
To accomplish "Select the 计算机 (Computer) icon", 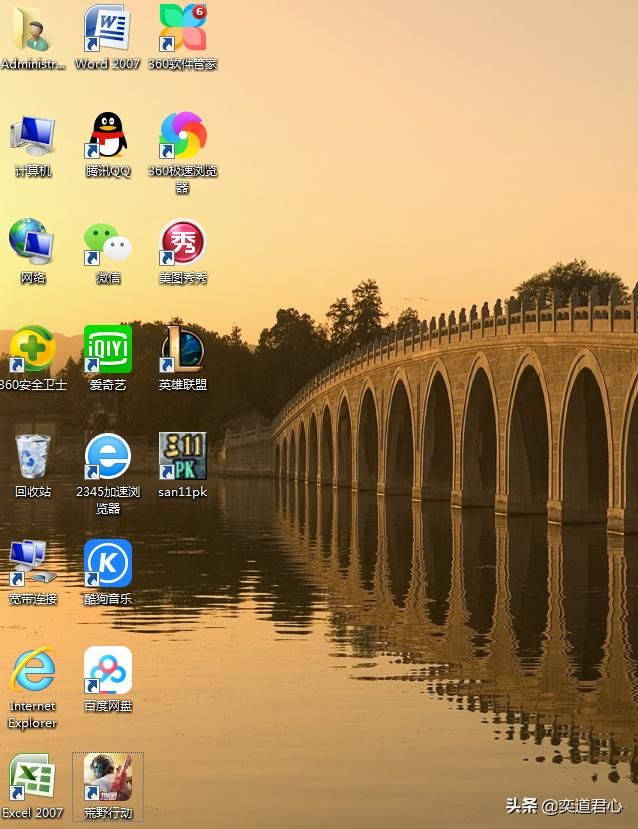I will point(33,136).
